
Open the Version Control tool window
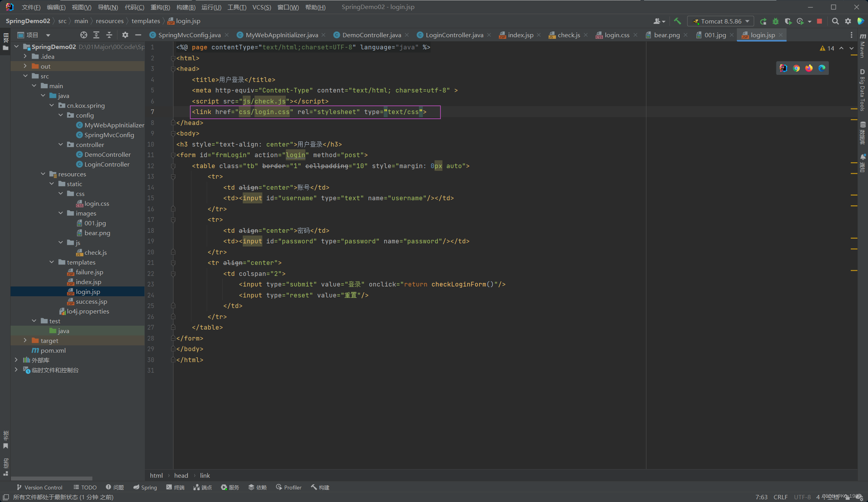pos(40,487)
